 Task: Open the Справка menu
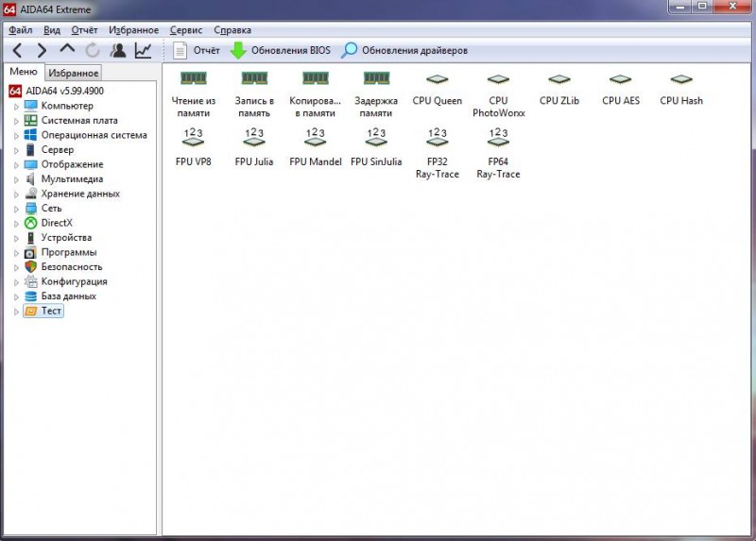[232, 30]
